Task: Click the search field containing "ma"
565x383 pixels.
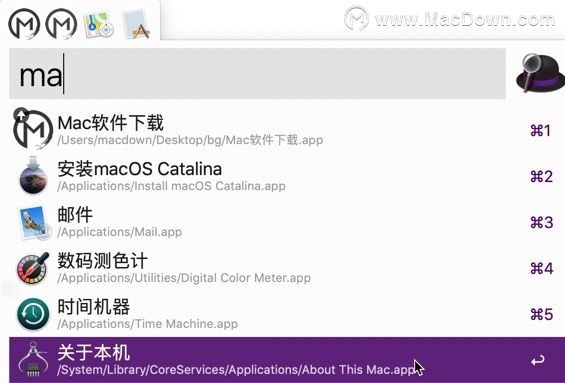Action: (257, 74)
